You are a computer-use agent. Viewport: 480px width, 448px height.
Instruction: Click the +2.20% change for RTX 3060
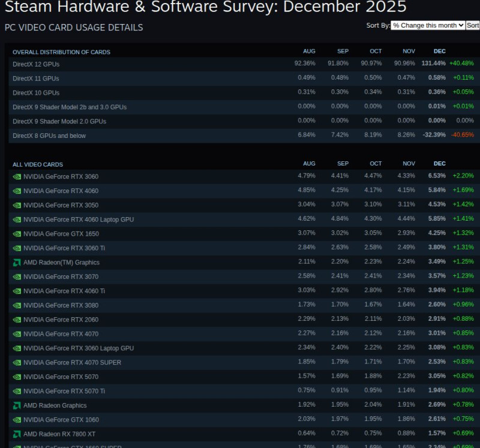pos(463,176)
